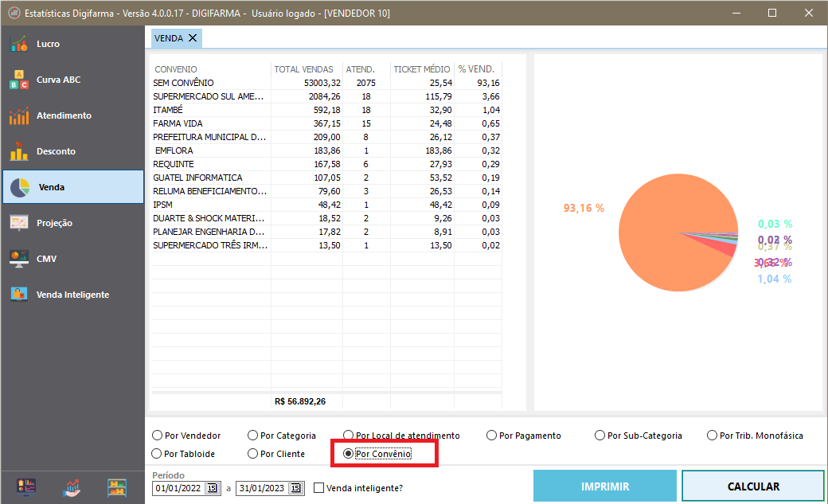Open the Curva ABC icon in sidebar
The image size is (828, 504).
19,80
